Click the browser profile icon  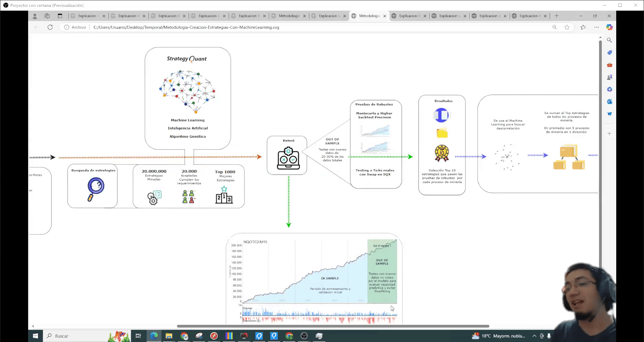tap(35, 16)
